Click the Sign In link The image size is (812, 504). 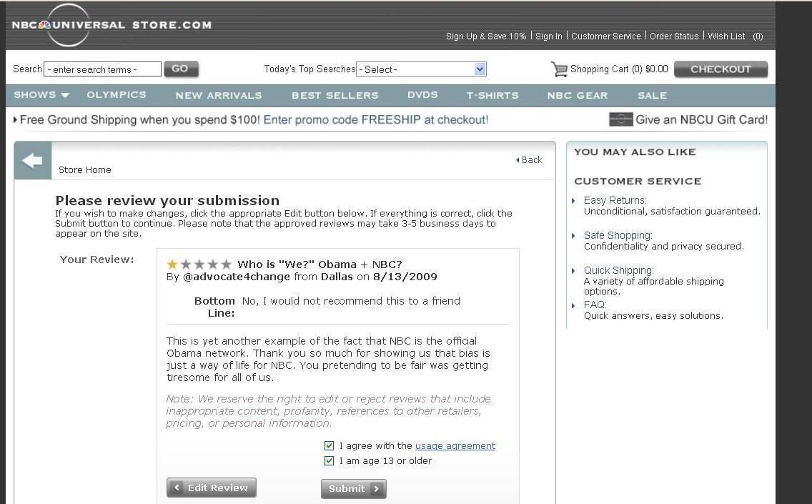(x=548, y=36)
